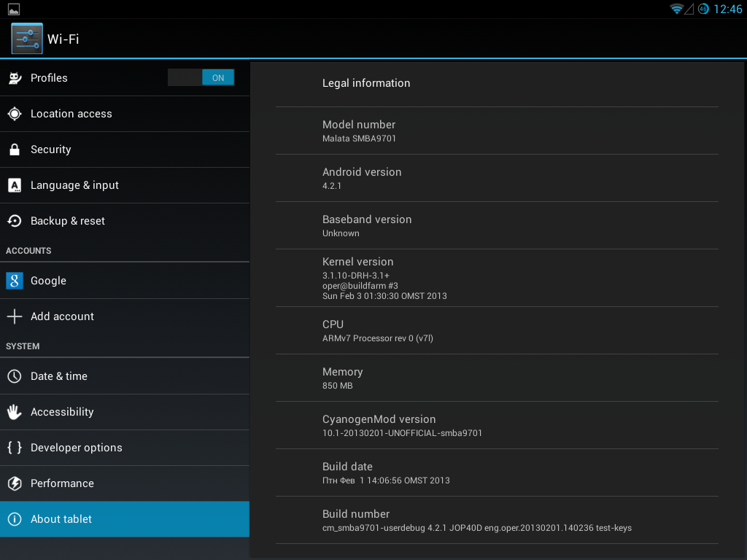
Task: Tap the Date & time clock icon
Action: point(15,376)
